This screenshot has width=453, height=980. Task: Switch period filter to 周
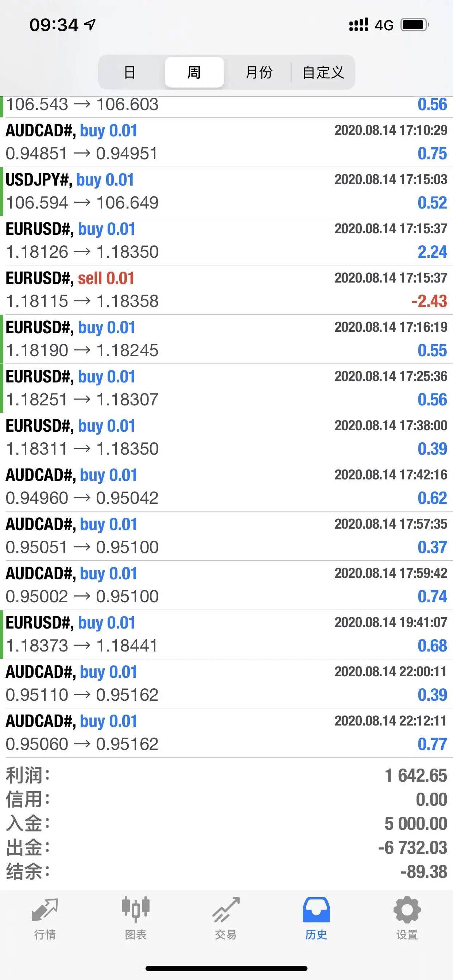click(x=194, y=72)
